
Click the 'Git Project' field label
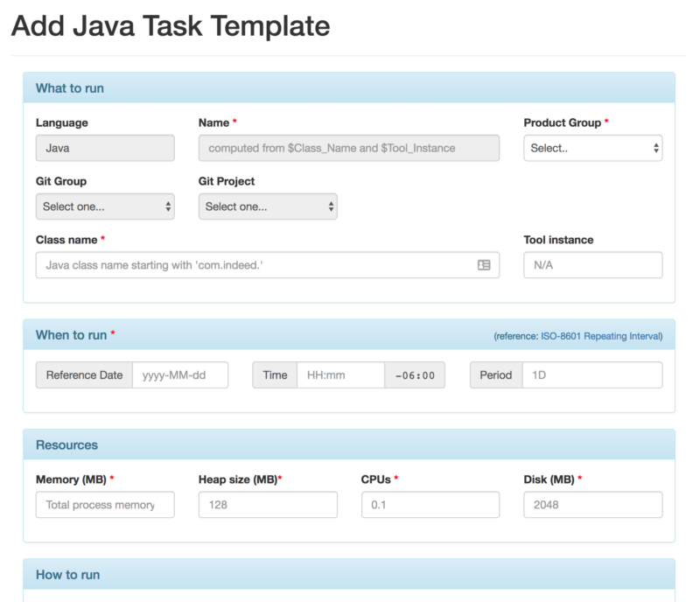point(227,181)
